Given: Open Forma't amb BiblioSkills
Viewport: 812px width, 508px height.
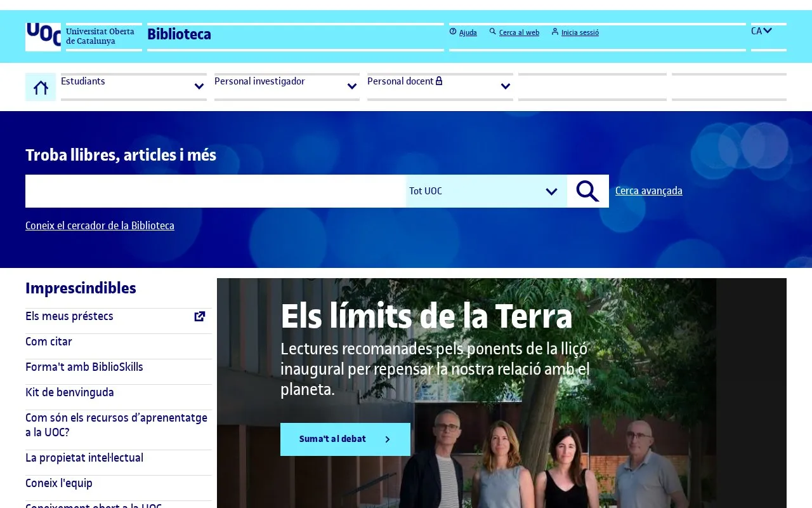Looking at the screenshot, I should coord(84,367).
